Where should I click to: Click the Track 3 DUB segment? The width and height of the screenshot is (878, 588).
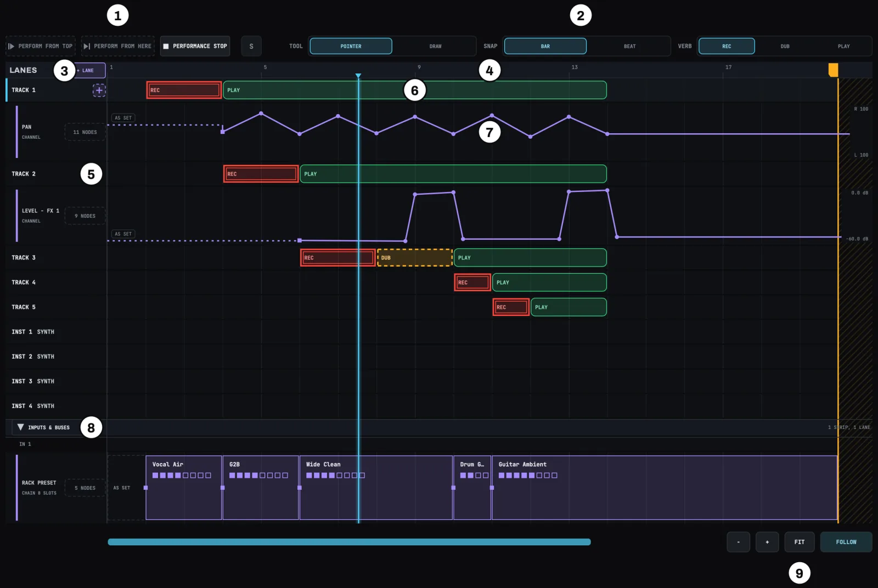[415, 258]
